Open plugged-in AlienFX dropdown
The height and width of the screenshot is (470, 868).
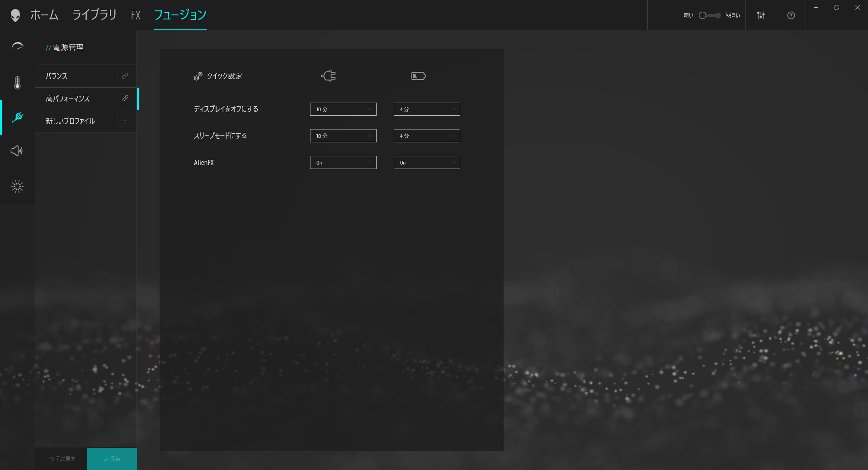pyautogui.click(x=343, y=163)
